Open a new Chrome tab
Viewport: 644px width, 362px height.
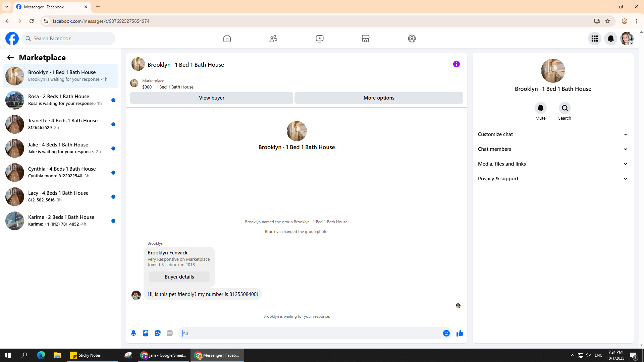98,7
